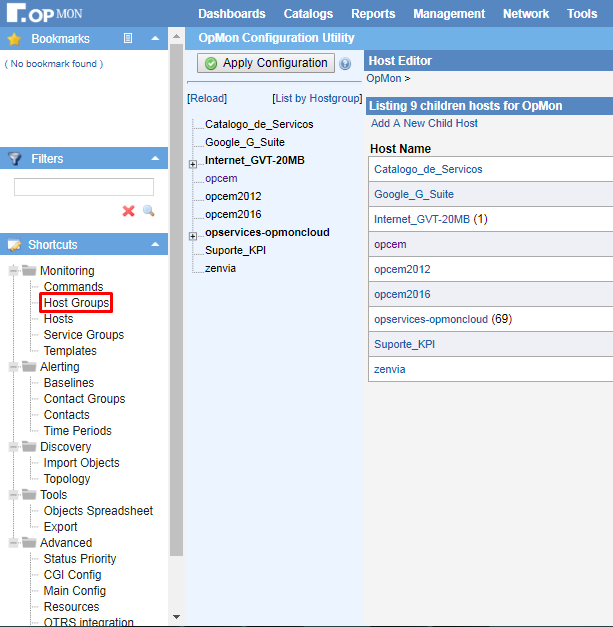
Task: Open Contacts shortcut
Action: click(x=66, y=415)
